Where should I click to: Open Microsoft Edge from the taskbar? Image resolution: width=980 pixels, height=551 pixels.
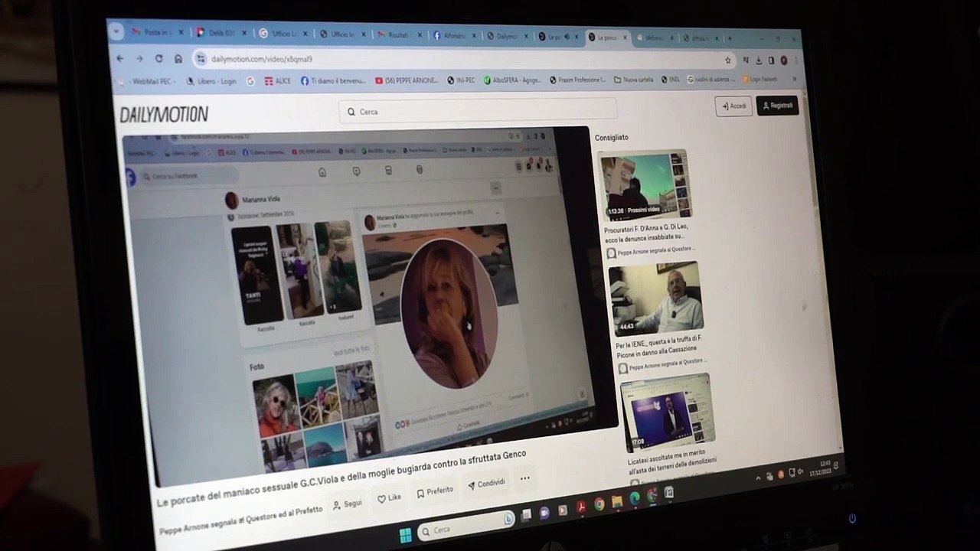coord(635,499)
